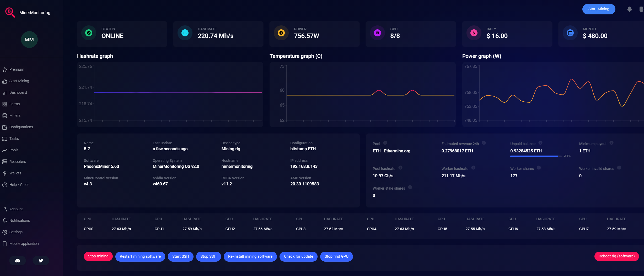Click info icon beside Worker stale shares

[x=410, y=187]
